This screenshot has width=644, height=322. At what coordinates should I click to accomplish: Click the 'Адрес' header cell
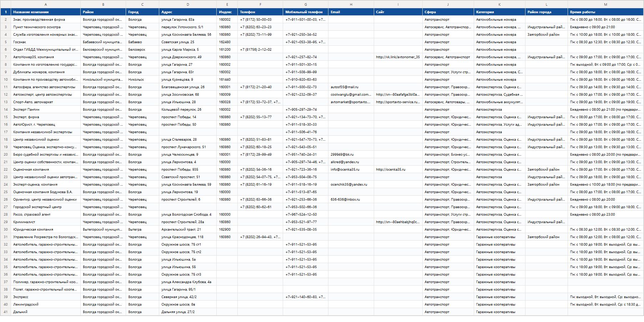coord(188,12)
